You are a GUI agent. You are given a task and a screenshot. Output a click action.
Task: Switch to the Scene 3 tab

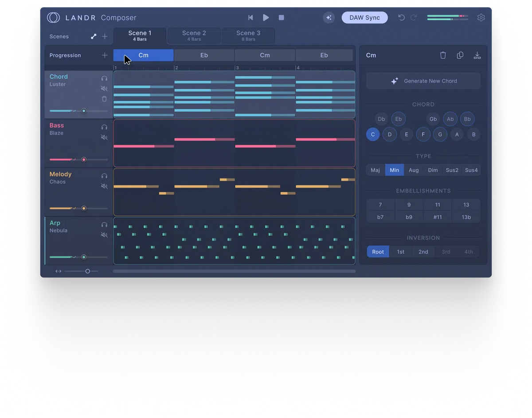(x=248, y=35)
